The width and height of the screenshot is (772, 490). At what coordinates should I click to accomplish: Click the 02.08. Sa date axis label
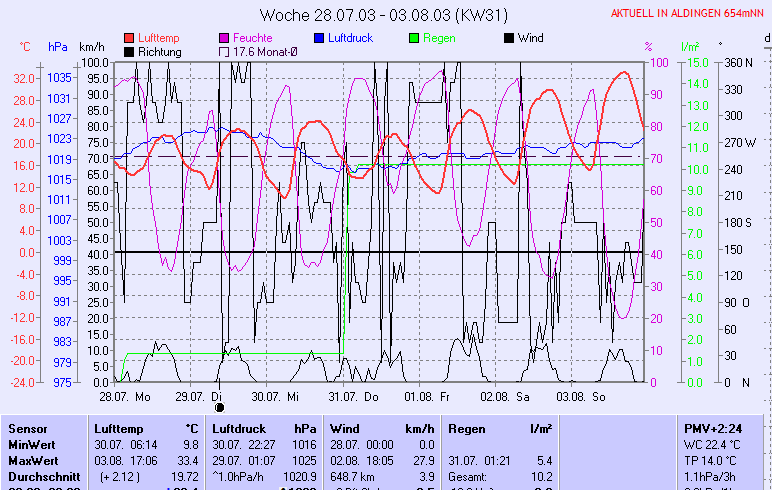click(505, 396)
